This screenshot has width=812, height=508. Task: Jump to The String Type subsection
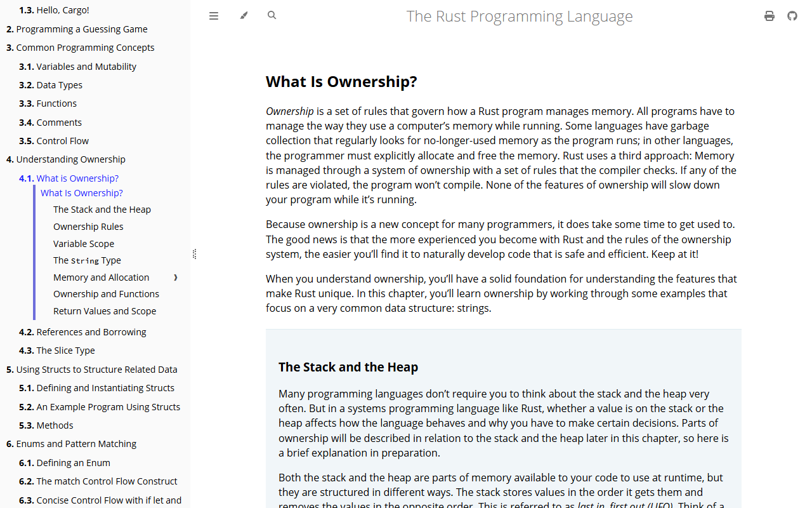(87, 260)
